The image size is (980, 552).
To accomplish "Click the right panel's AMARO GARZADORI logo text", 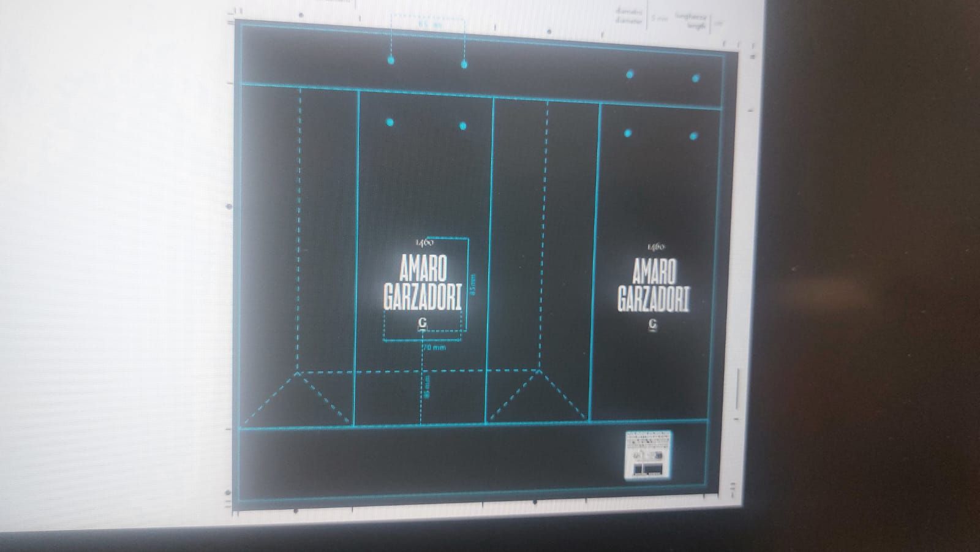I will coord(654,285).
